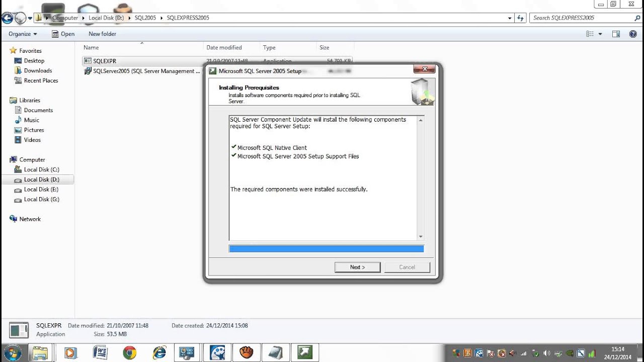Go to the Computer breadcrumb segment

[x=65, y=18]
